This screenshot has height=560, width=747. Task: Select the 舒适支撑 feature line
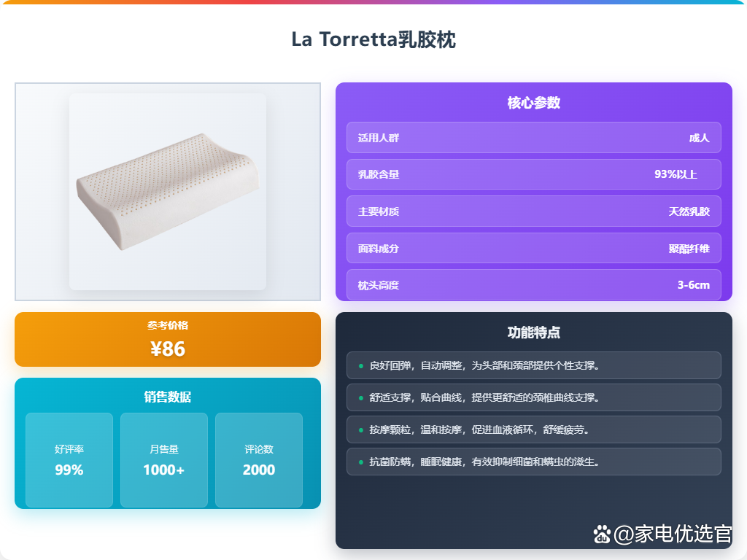tap(533, 397)
